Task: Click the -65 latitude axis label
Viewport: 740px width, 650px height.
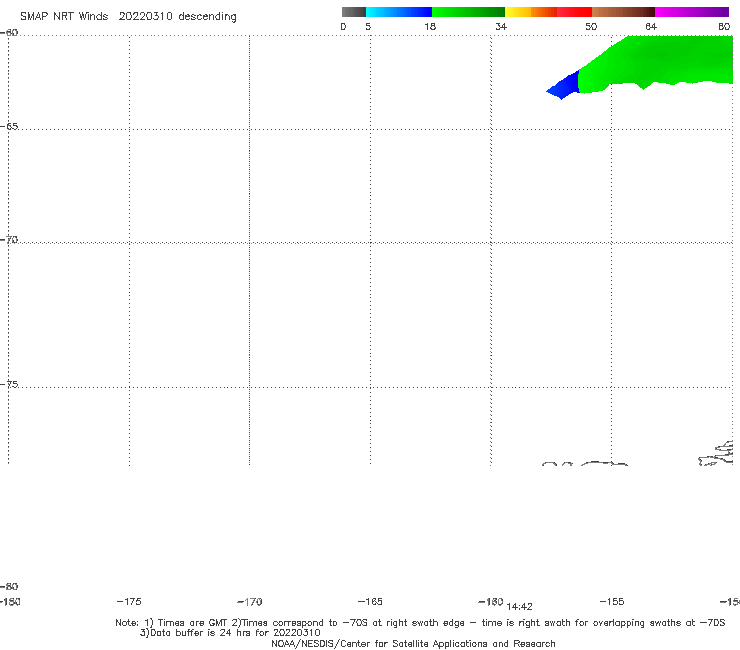Action: 9,127
